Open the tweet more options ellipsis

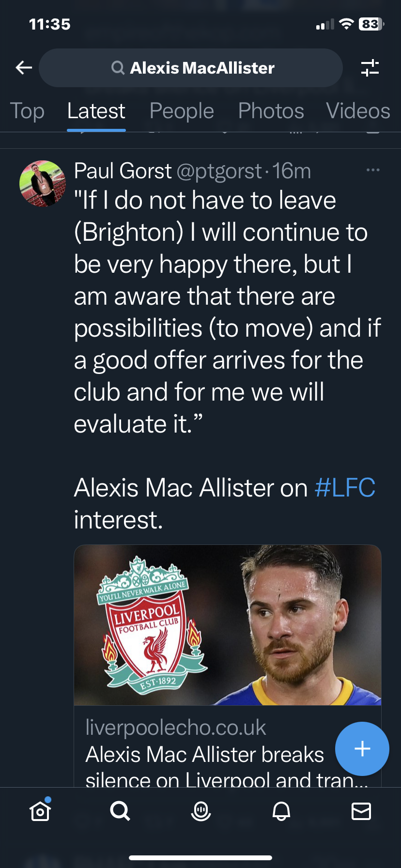click(x=373, y=170)
